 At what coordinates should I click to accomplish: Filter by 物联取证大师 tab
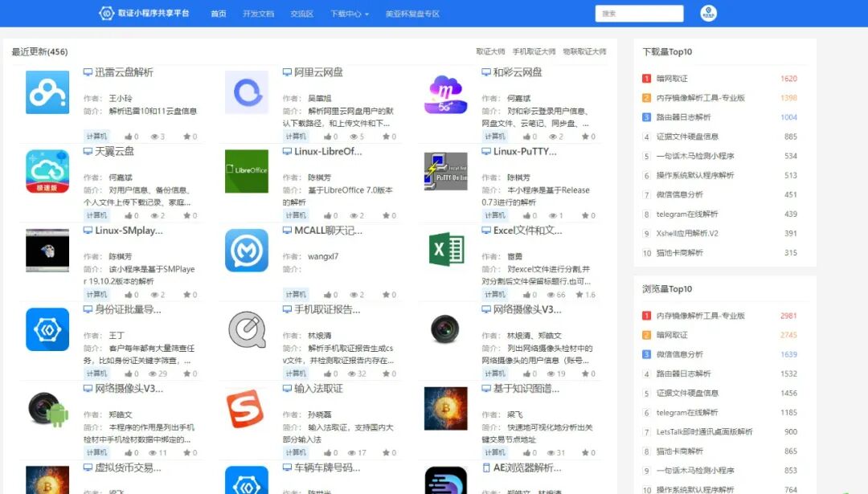584,51
